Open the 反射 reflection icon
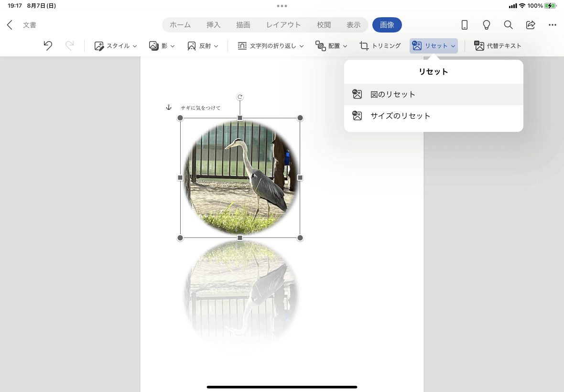 [x=192, y=46]
